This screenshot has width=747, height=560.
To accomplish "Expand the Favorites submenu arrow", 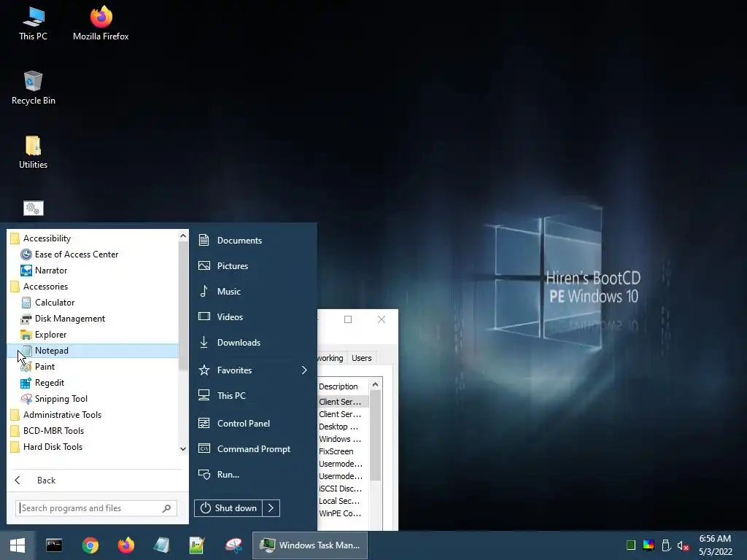I will pyautogui.click(x=304, y=370).
